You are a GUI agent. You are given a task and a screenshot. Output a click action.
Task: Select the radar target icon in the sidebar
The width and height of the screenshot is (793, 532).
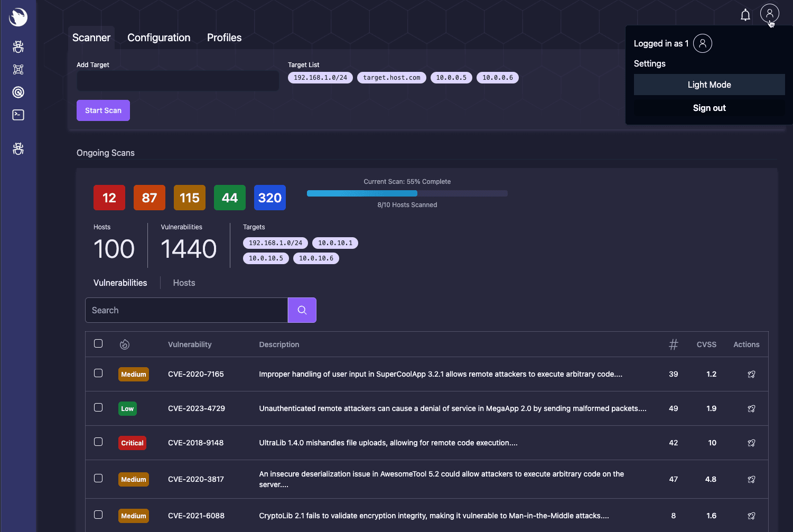(18, 92)
